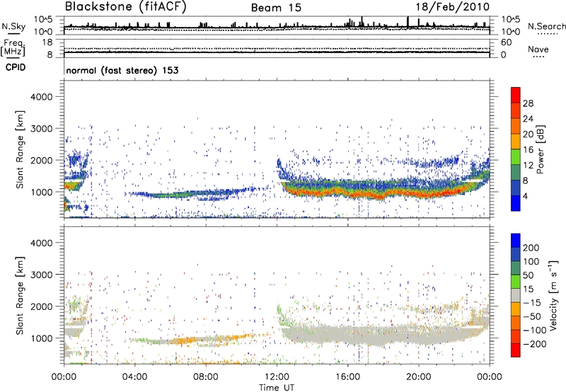Click the '12:00' time axis label
566x392 pixels.
click(x=277, y=377)
